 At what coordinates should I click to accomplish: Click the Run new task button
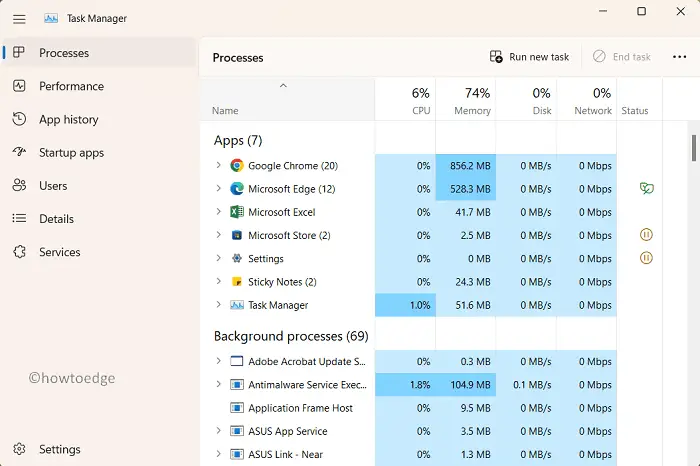[529, 57]
